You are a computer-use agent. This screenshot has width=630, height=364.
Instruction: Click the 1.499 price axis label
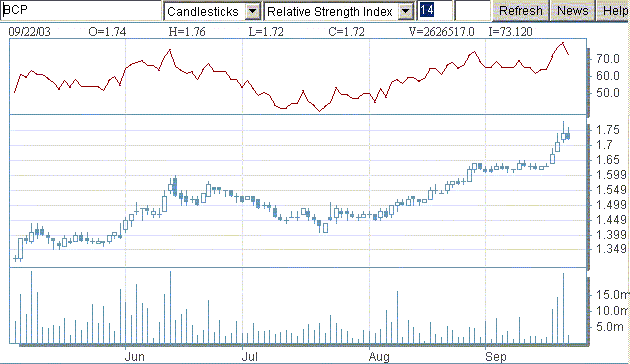tap(611, 205)
